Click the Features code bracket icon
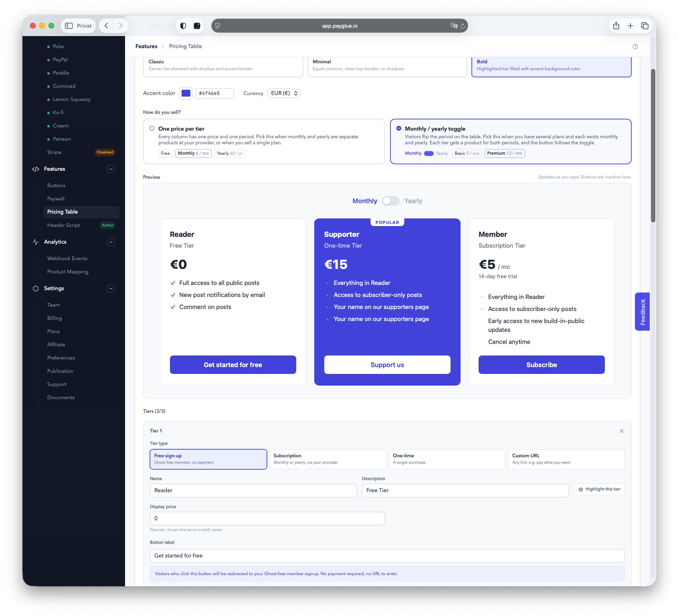Viewport: 679px width, 616px height. pyautogui.click(x=36, y=169)
